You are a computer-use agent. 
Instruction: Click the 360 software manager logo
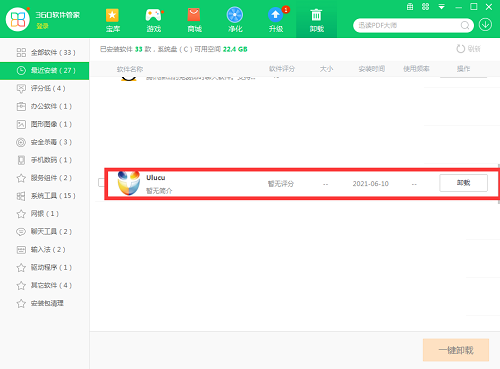(x=18, y=19)
